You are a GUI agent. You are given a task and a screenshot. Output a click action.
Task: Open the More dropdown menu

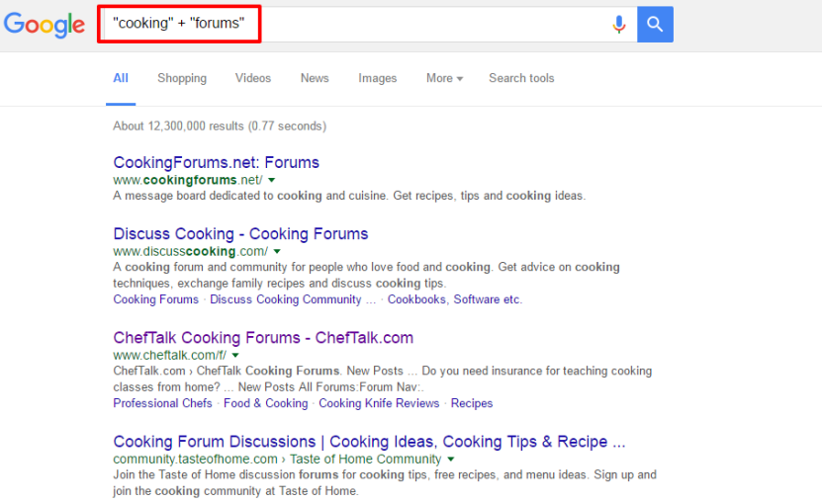click(x=444, y=78)
